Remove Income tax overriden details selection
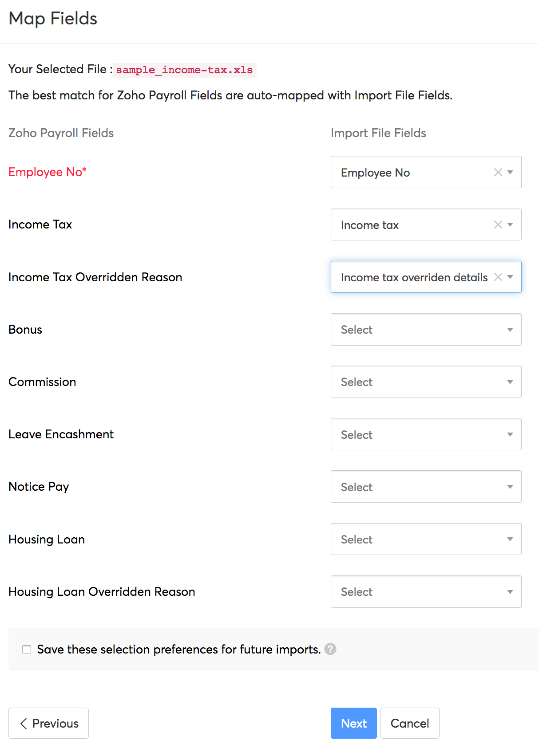 [x=498, y=277]
